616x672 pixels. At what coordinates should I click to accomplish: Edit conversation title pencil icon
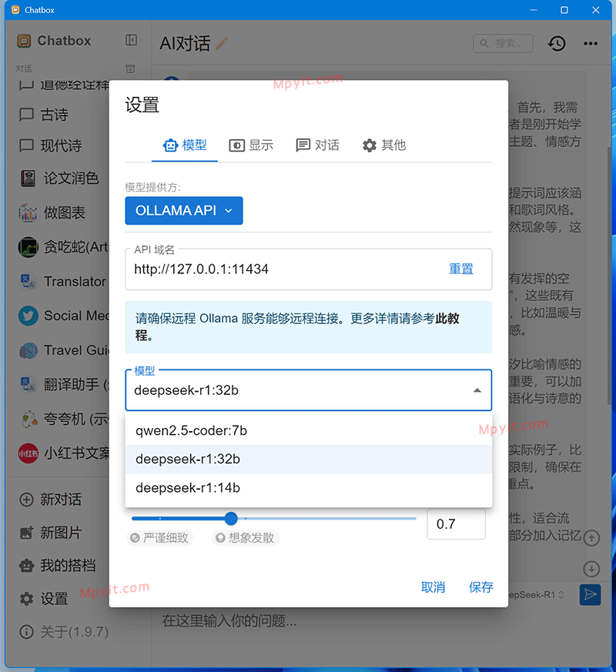coord(222,43)
